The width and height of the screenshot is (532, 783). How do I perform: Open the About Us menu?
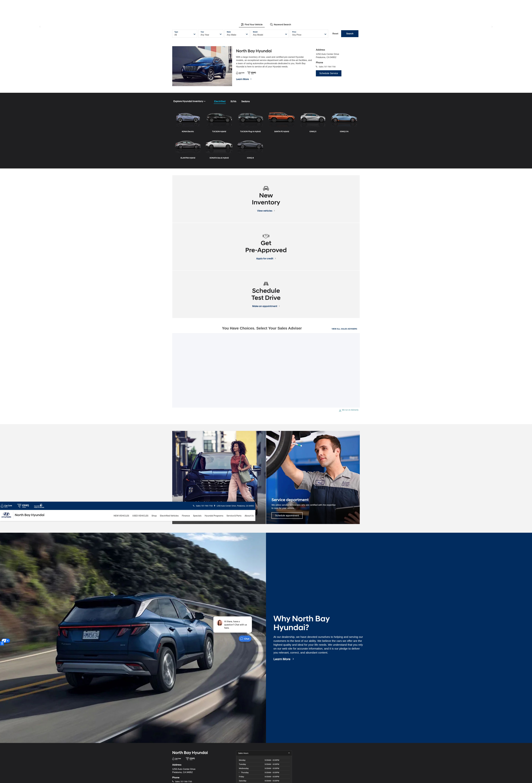(x=249, y=516)
